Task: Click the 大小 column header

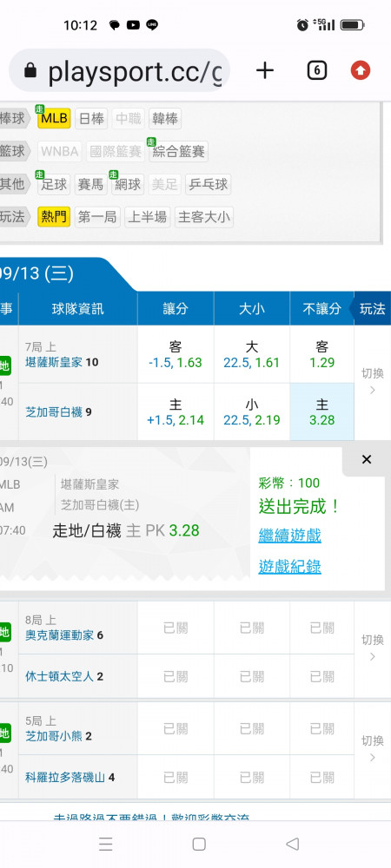Action: coord(252,309)
